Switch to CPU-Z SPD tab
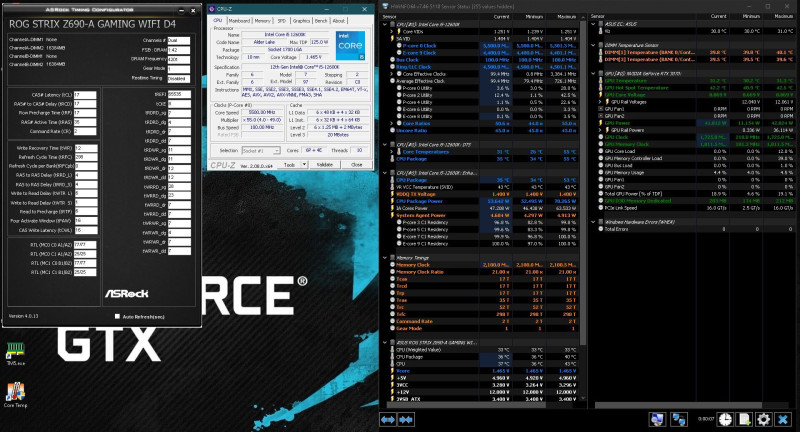The width and height of the screenshot is (800, 432). point(282,21)
